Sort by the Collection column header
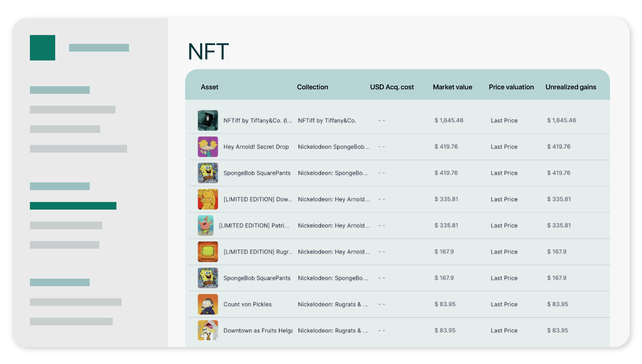Viewport: 642px width, 364px height. click(312, 87)
